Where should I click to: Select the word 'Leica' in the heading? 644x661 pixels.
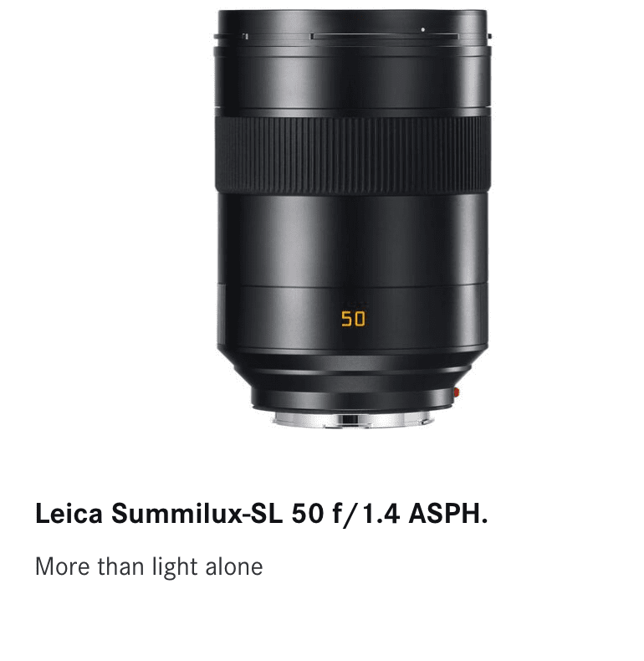pos(69,514)
